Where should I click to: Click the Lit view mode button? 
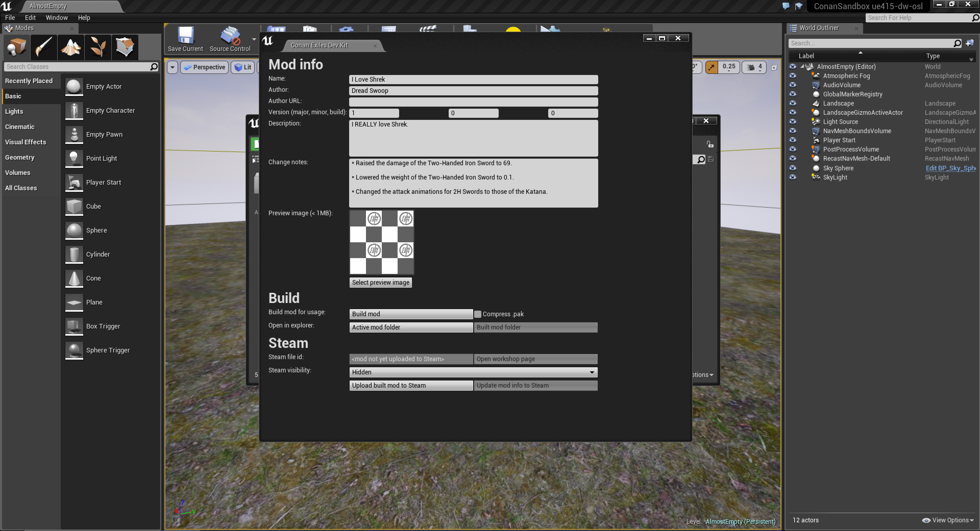(243, 67)
